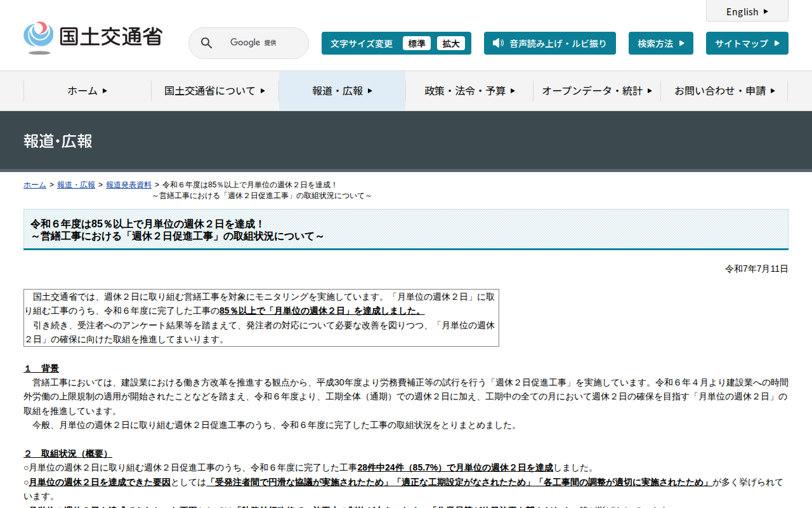Click the heading １ 背景
This screenshot has height=508, width=812.
click(41, 368)
